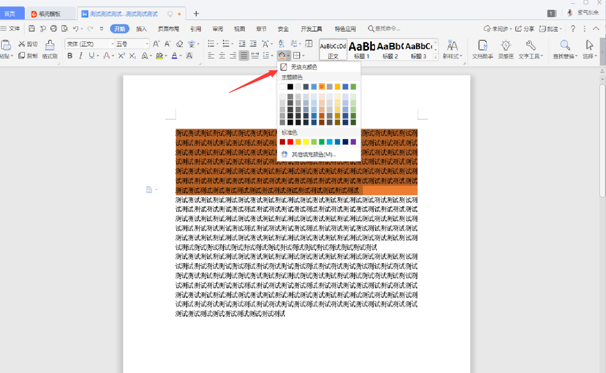This screenshot has height=373, width=606.
Task: Toggle Subscript formatting
Action: tap(132, 56)
